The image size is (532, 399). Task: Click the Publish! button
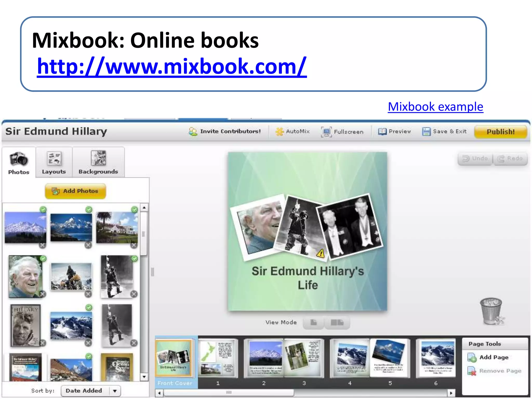click(x=500, y=132)
